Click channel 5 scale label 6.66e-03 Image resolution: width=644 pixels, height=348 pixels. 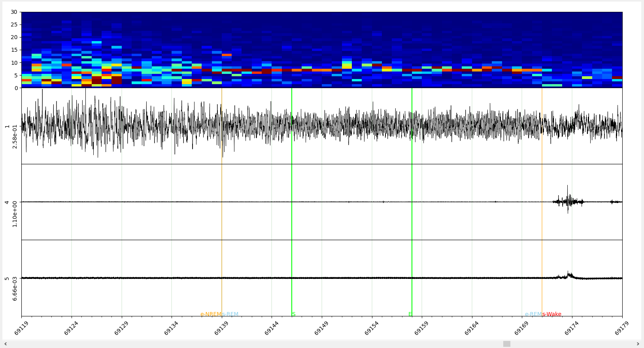pyautogui.click(x=15, y=289)
